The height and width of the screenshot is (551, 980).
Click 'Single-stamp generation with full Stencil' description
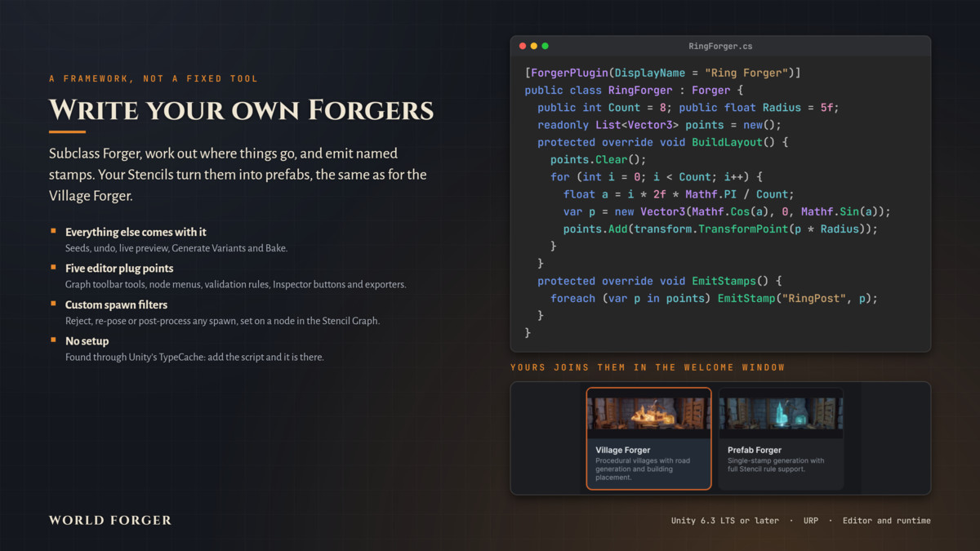pyautogui.click(x=775, y=464)
